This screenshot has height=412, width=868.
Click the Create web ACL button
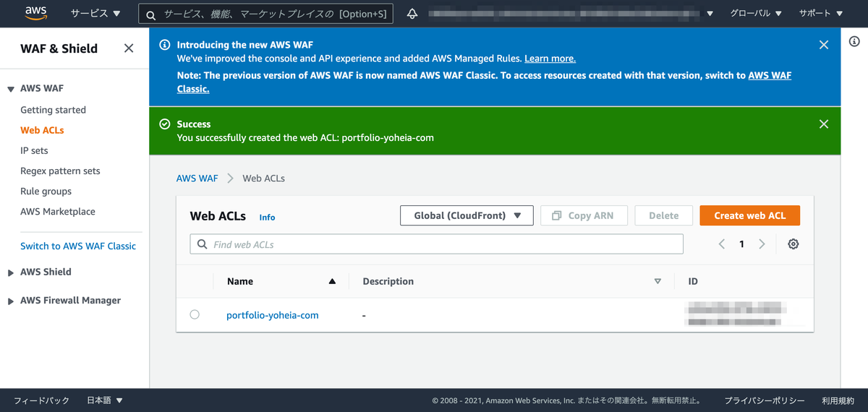[x=749, y=215]
